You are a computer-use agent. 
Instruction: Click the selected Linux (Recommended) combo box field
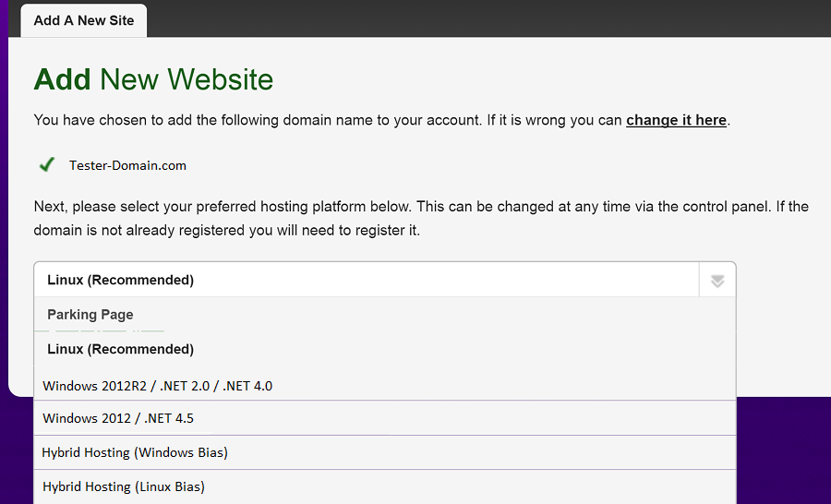[x=367, y=280]
